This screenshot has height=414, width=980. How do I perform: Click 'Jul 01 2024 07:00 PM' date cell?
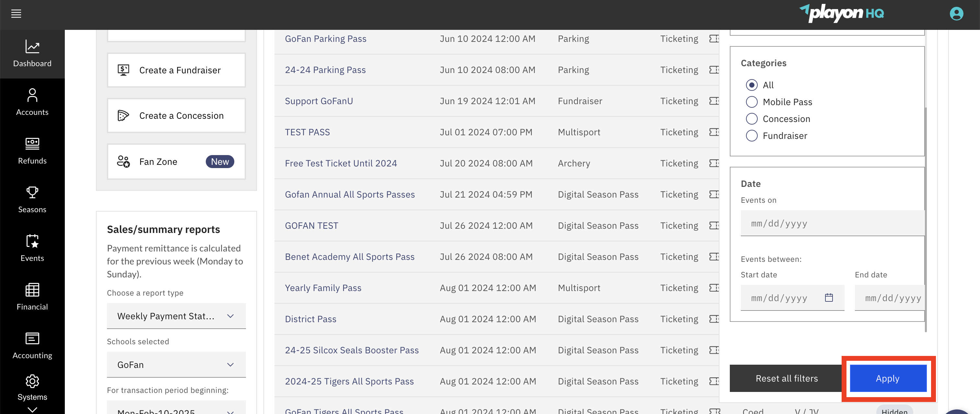486,133
